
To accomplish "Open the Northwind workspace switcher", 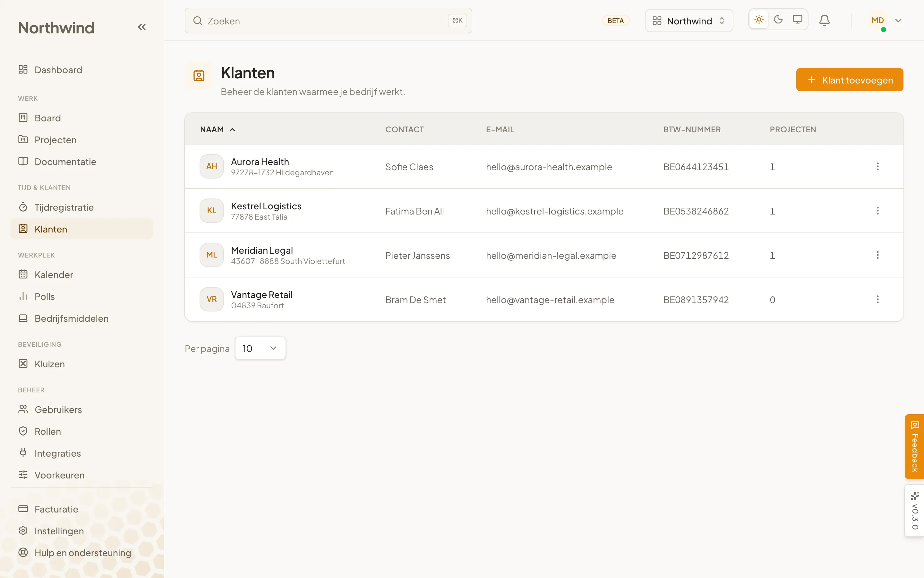I will [689, 21].
